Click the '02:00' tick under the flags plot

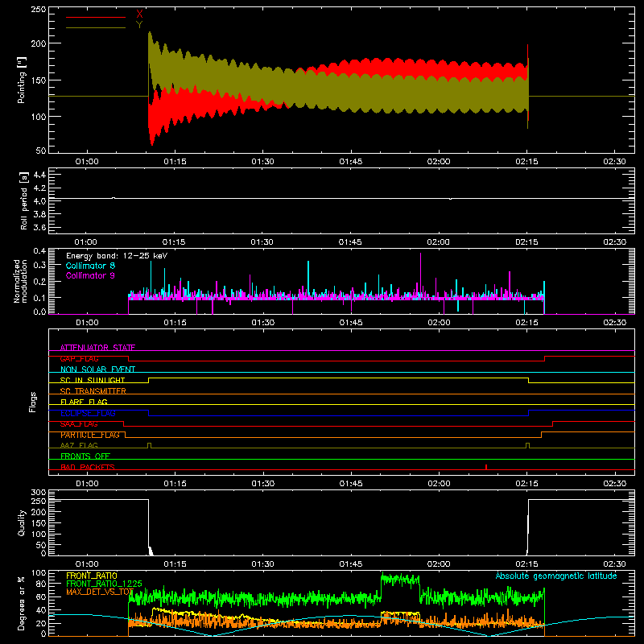pos(439,484)
